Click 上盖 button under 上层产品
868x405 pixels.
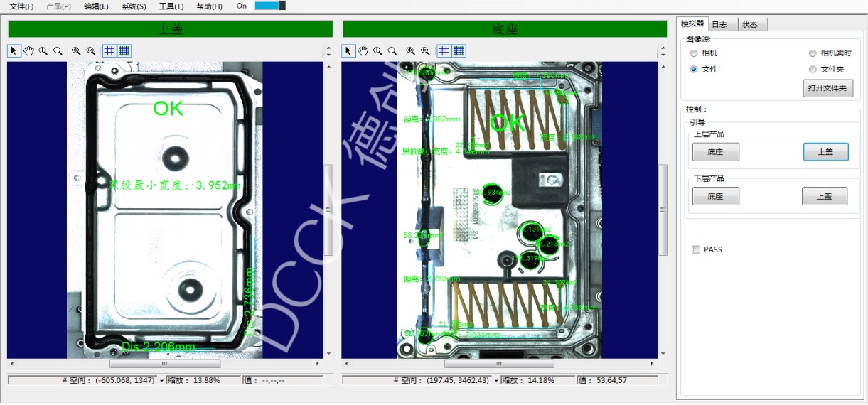click(825, 151)
